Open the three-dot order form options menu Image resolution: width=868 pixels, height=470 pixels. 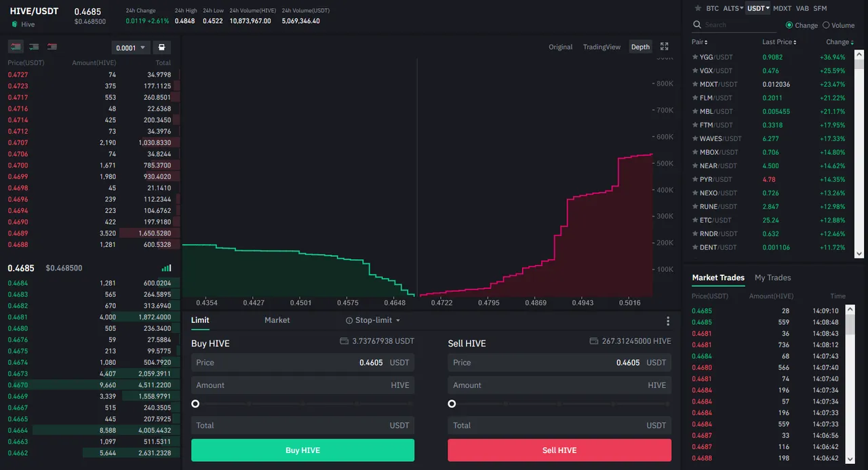[668, 321]
